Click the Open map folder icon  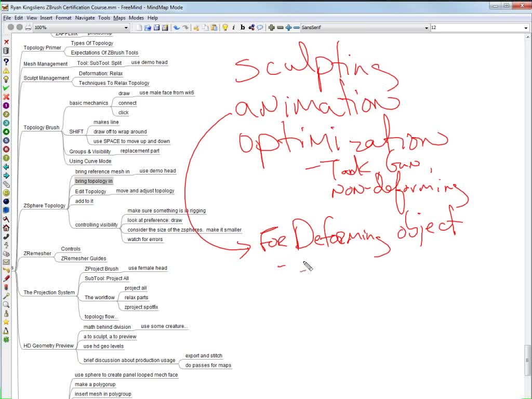pyautogui.click(x=148, y=28)
